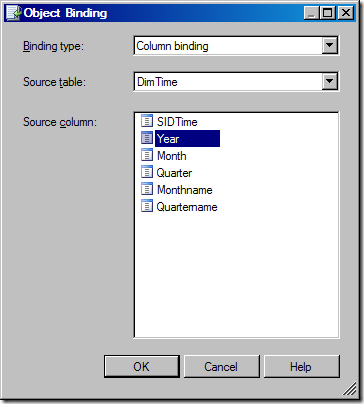
Task: Open Help for Object Binding
Action: [x=301, y=366]
